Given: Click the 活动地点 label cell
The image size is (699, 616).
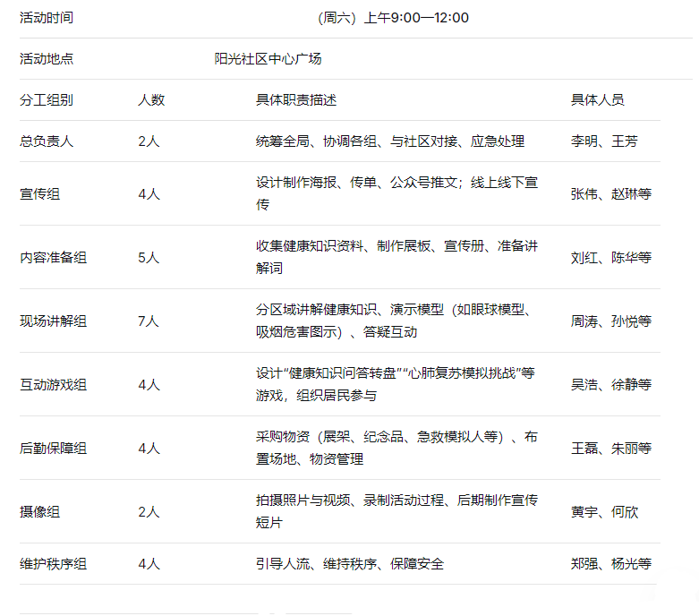Looking at the screenshot, I should 47,59.
